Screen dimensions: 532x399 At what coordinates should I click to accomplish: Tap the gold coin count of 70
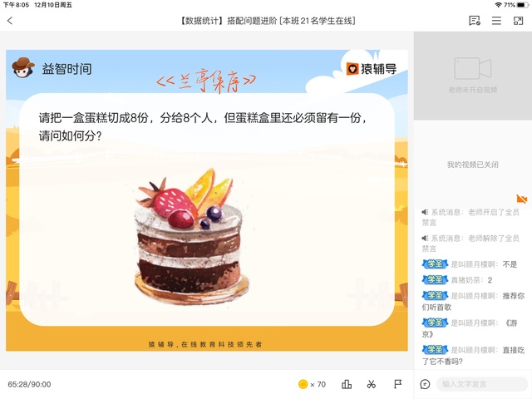point(313,384)
